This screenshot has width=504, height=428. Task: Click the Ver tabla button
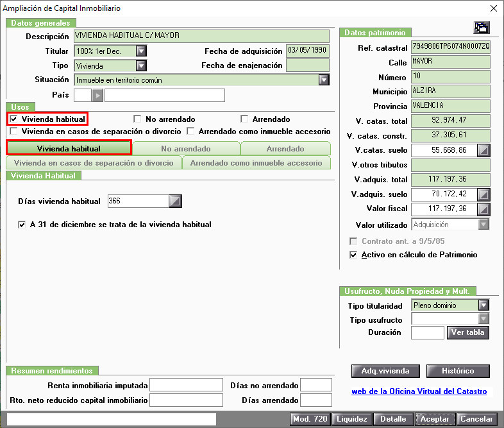click(x=468, y=332)
